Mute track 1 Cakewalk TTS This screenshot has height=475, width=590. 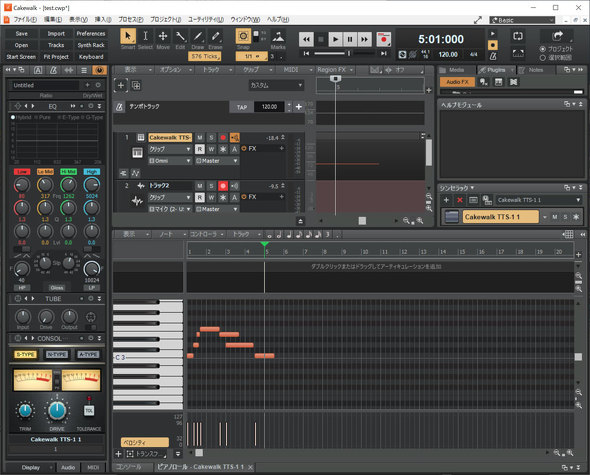point(200,138)
